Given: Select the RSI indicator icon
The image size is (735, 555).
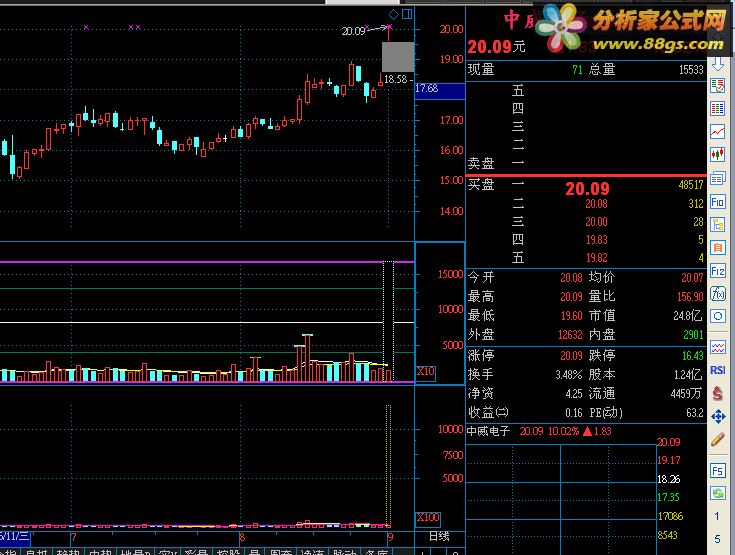Looking at the screenshot, I should point(718,370).
